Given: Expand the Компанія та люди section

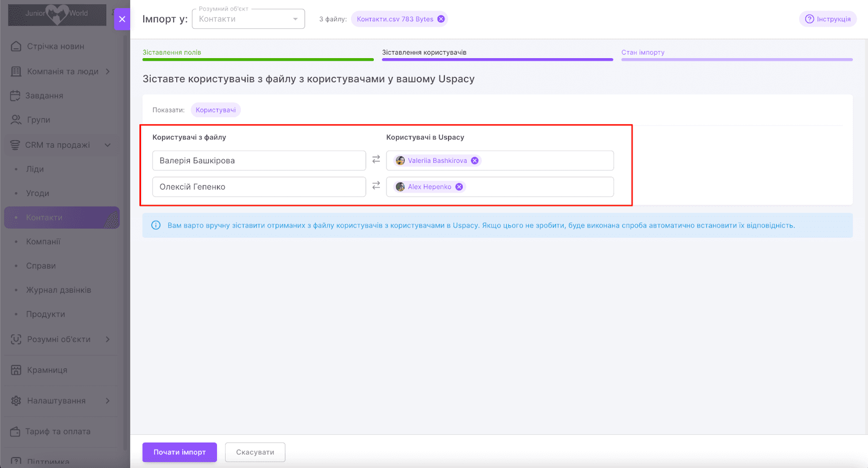Looking at the screenshot, I should (107, 71).
